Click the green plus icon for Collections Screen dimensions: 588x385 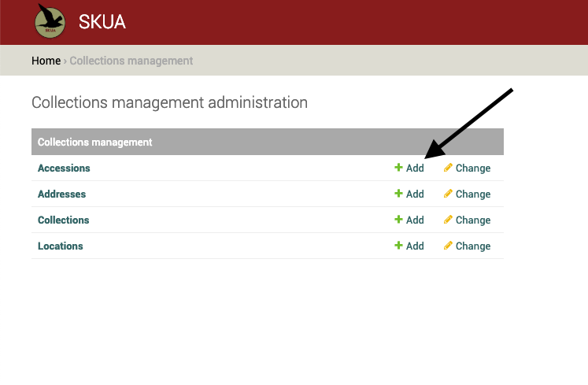click(398, 220)
